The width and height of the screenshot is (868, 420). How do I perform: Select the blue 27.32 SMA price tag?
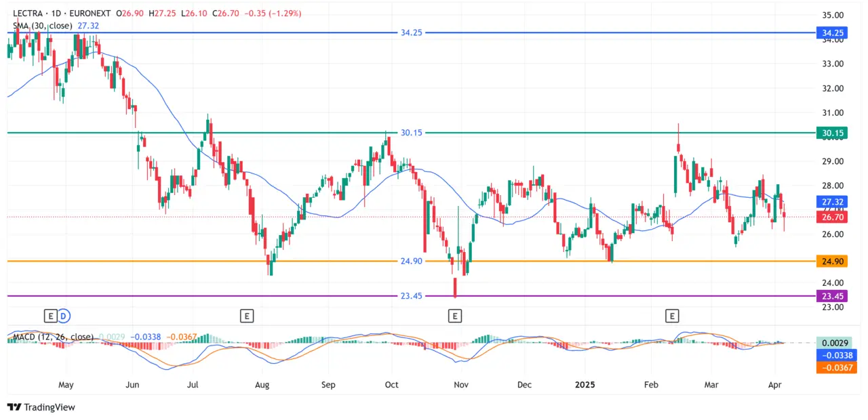coord(832,202)
